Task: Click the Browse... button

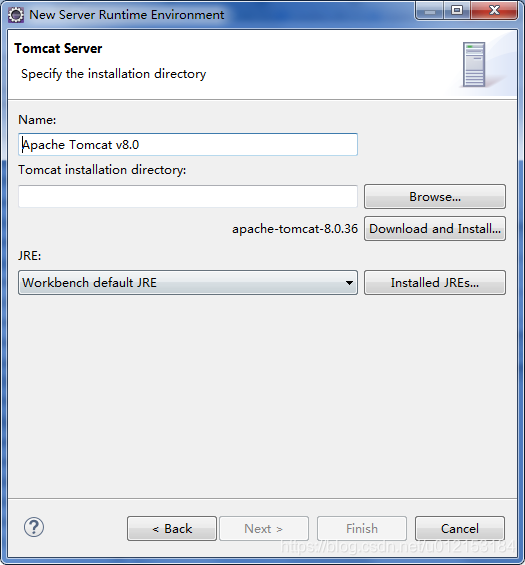Action: (x=435, y=197)
